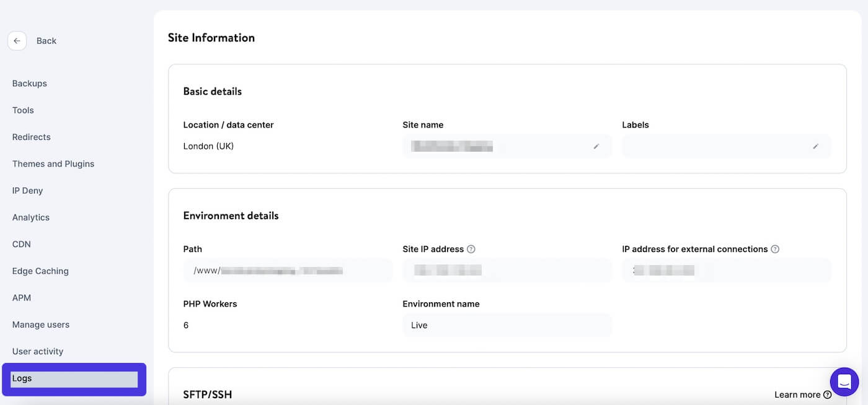Screen dimensions: 868x405
Task: Open the APM section
Action: (x=21, y=297)
